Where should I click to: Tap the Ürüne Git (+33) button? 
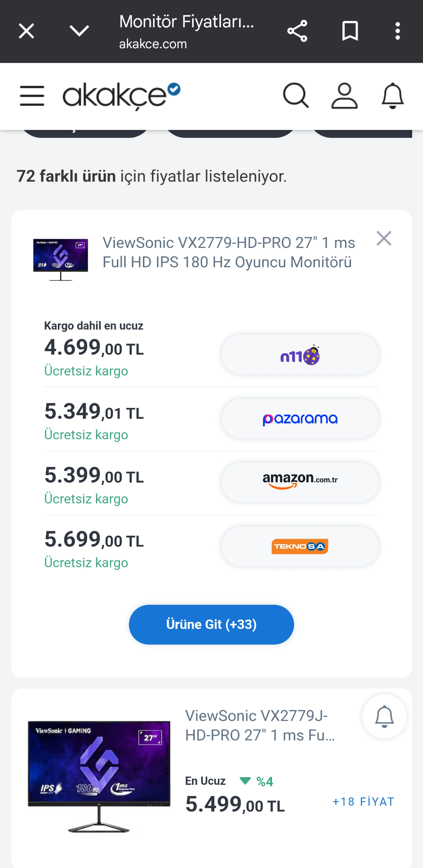[x=211, y=624]
